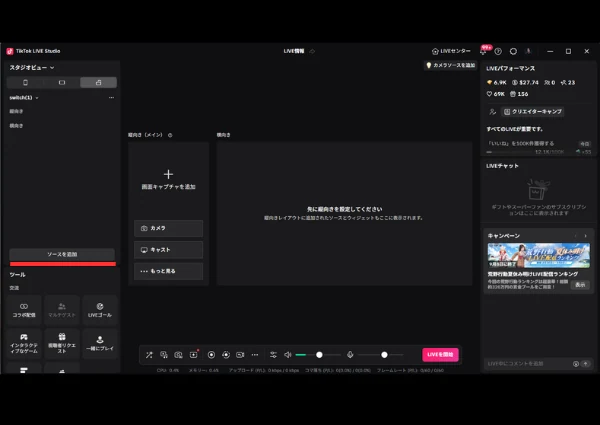Click the CPU usage readout in status bar

click(x=168, y=370)
